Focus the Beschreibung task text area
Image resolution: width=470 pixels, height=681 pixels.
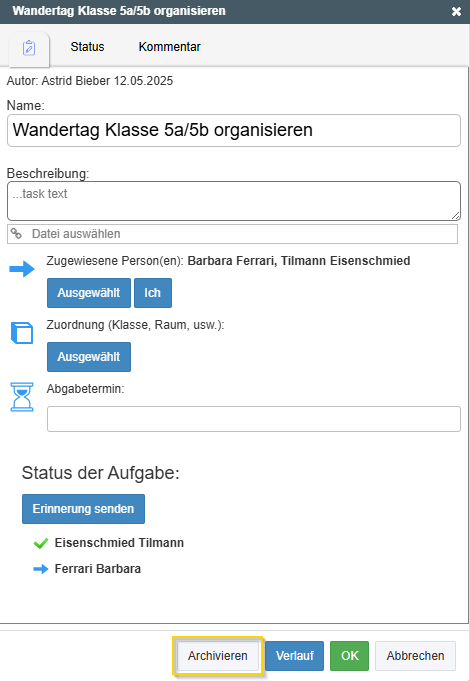[234, 201]
